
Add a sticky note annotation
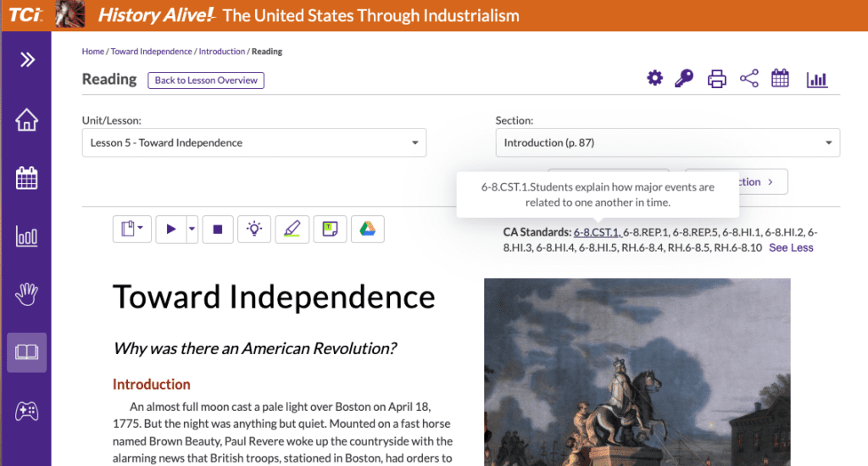click(x=330, y=229)
